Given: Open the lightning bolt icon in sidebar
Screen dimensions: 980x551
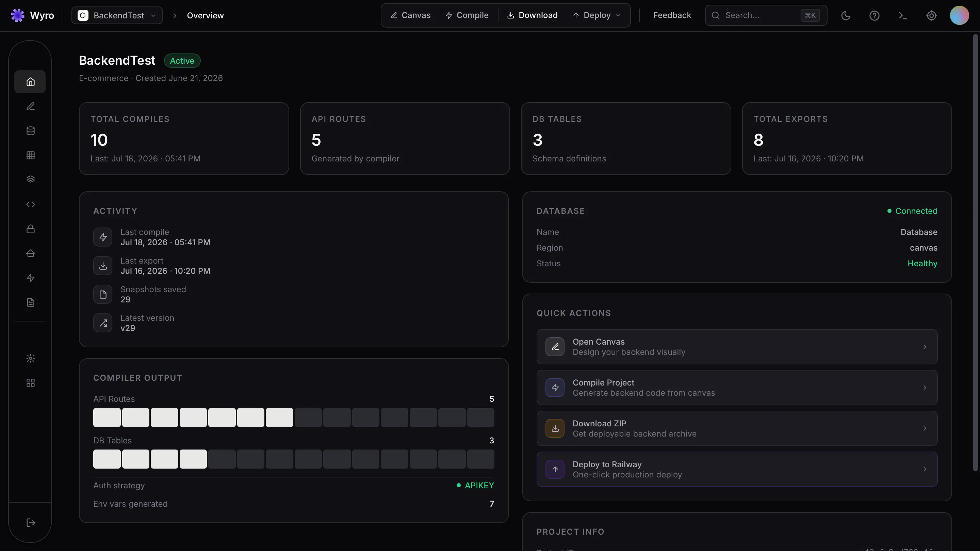Looking at the screenshot, I should pos(30,278).
